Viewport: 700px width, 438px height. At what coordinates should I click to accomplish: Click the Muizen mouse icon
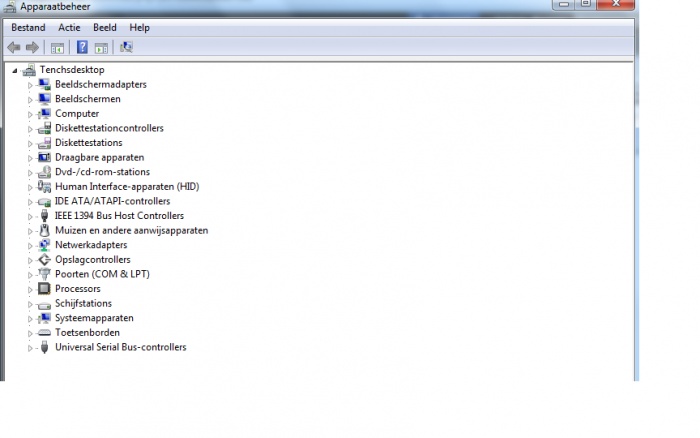point(44,230)
